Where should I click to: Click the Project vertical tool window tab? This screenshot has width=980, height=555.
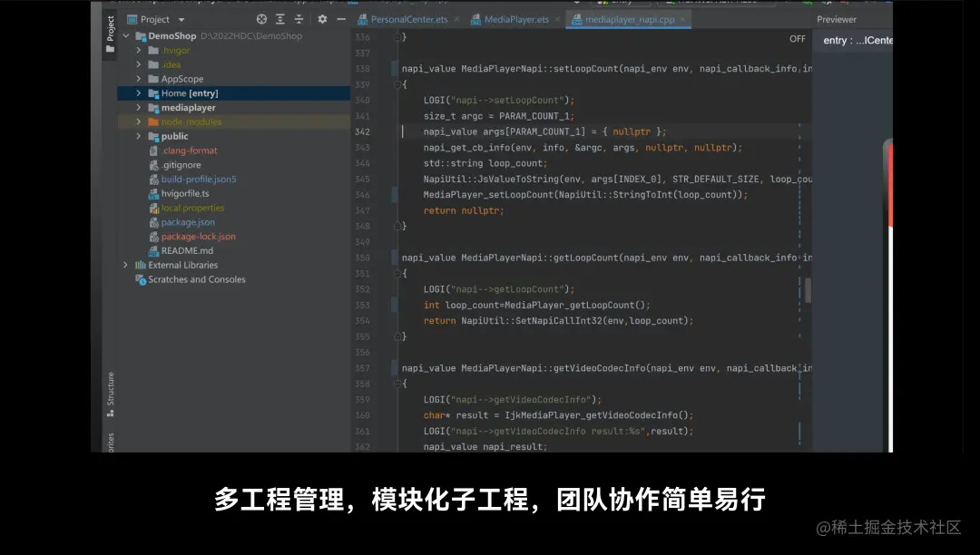click(110, 34)
